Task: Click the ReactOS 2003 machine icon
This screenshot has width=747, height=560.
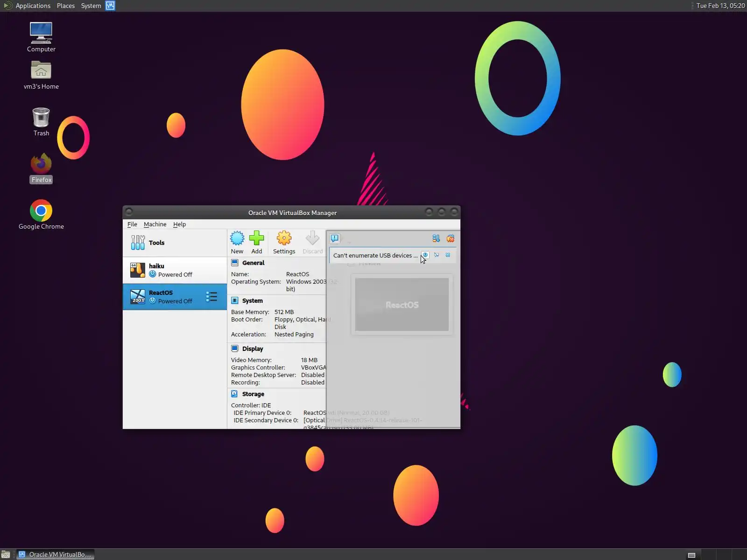Action: point(138,296)
